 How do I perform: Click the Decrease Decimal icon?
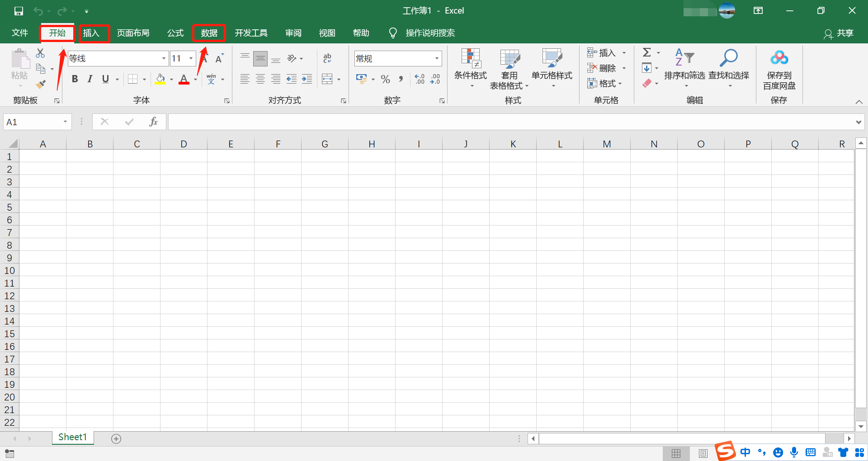(x=435, y=79)
